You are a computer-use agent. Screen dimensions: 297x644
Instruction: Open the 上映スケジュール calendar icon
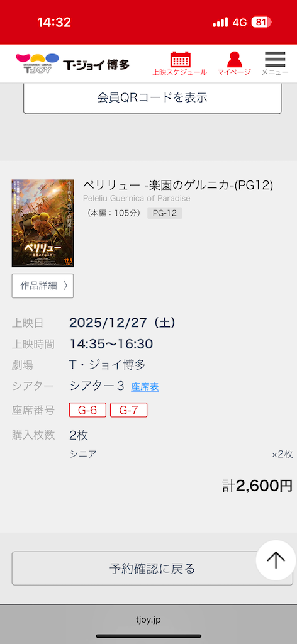pyautogui.click(x=180, y=64)
